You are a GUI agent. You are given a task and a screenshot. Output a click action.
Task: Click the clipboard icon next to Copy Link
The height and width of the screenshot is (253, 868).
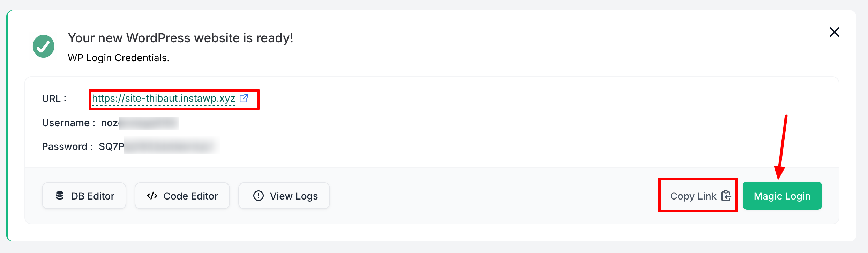coord(726,196)
